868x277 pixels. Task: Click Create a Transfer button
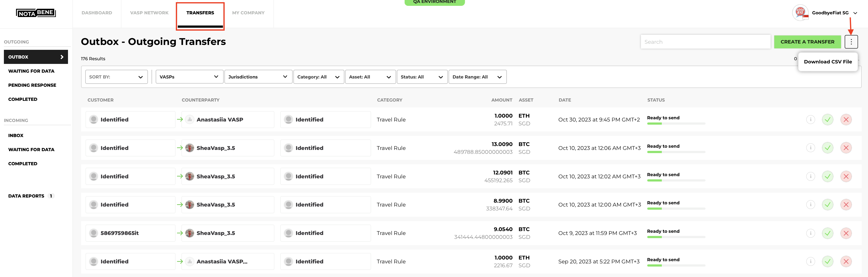point(807,42)
